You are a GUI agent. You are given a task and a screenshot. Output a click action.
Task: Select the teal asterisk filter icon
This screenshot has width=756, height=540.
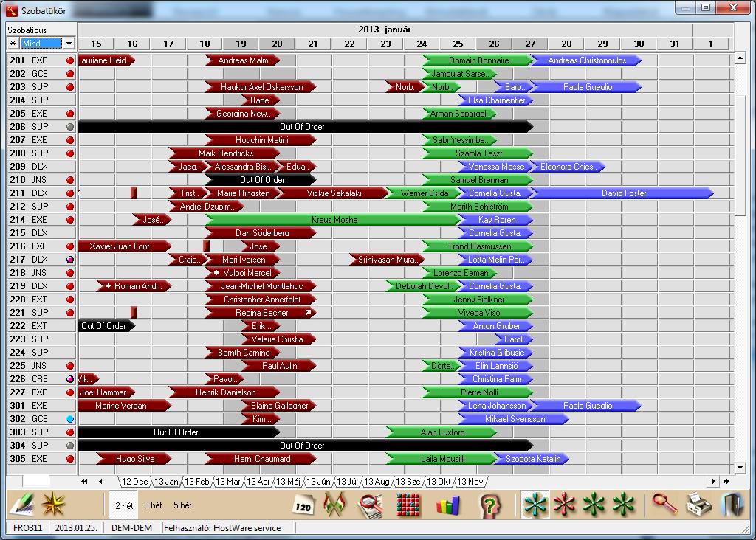tap(535, 505)
